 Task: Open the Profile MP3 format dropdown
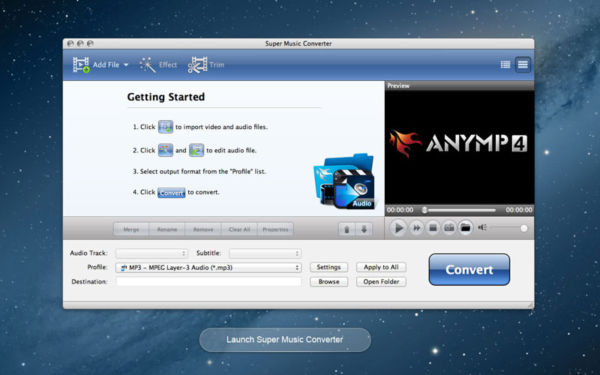click(x=208, y=267)
